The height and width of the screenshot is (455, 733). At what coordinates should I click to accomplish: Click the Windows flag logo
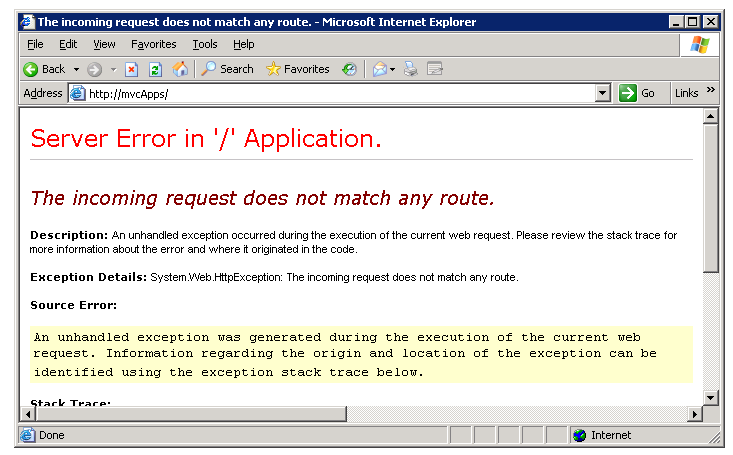pos(700,45)
